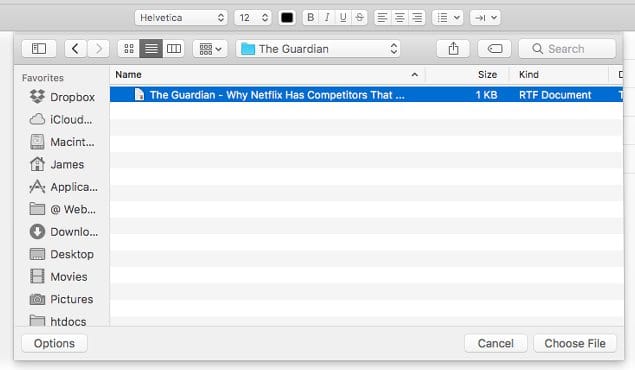This screenshot has width=635, height=370.
Task: Open the indent options dropdown
Action: tap(485, 17)
